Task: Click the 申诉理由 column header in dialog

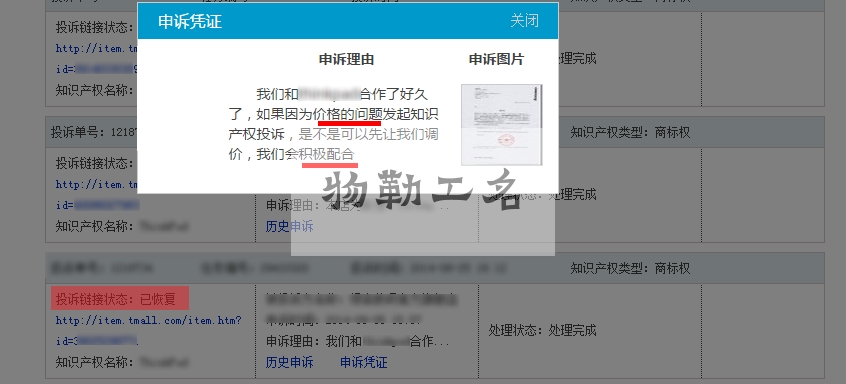Action: coord(346,59)
